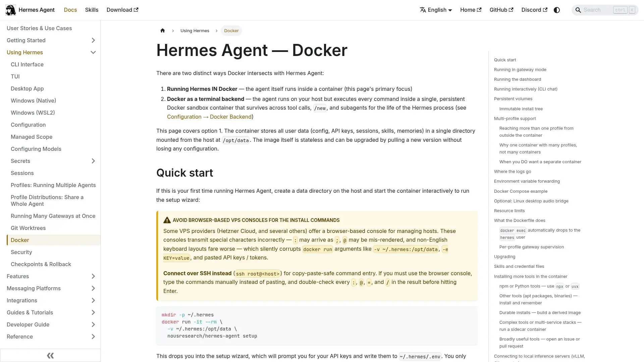
Task: Open the Docs navbar tab
Action: pyautogui.click(x=70, y=10)
